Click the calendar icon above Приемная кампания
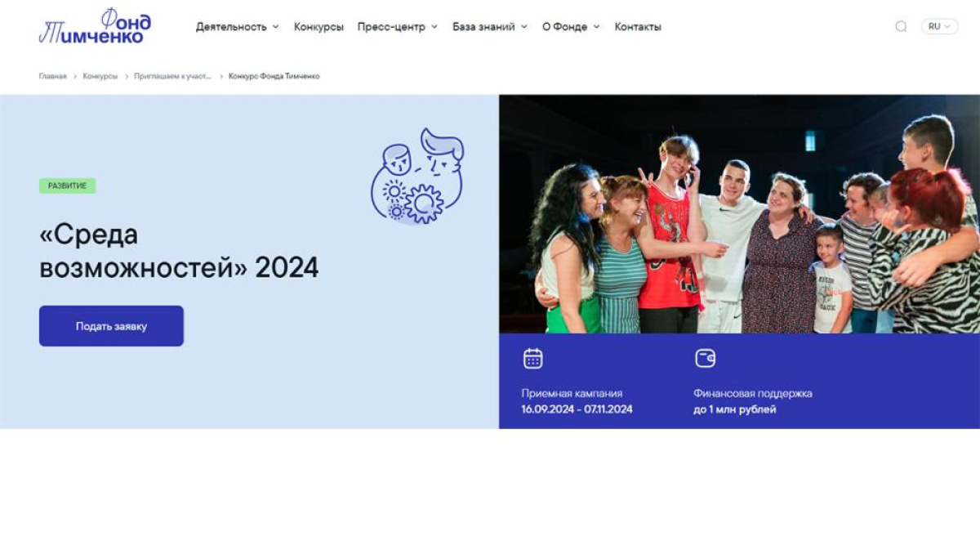 coord(532,359)
